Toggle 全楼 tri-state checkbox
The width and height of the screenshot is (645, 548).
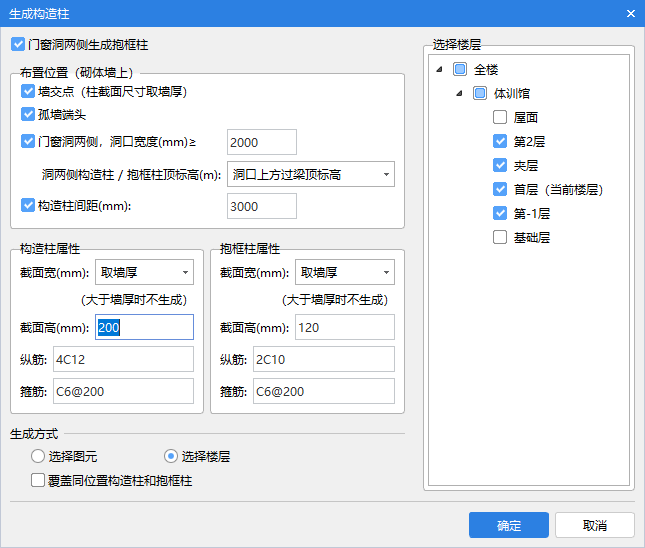[460, 69]
